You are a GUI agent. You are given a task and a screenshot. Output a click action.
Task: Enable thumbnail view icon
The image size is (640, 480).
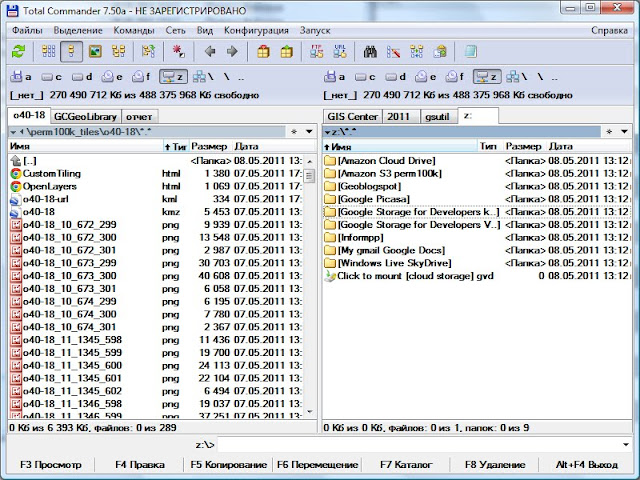click(x=95, y=52)
